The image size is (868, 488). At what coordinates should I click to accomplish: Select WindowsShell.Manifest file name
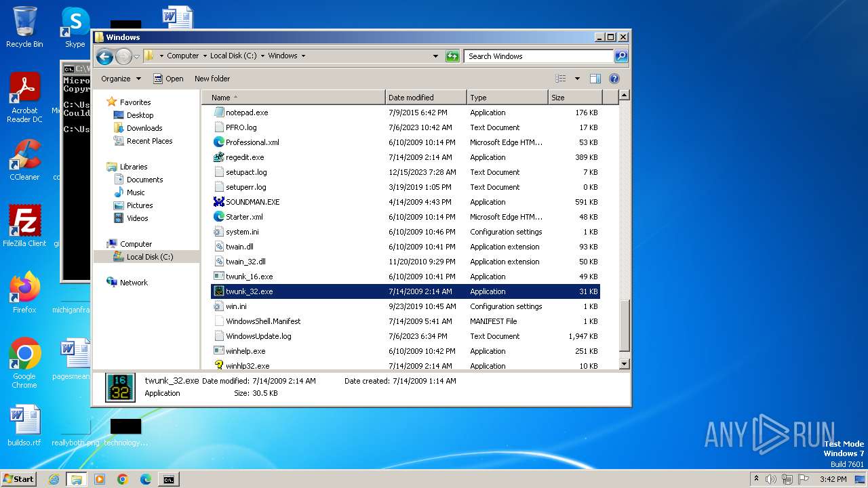tap(263, 321)
